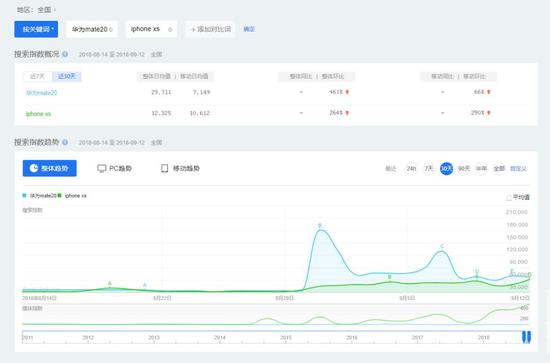Enable the 平均值 average checkbox

coord(509,198)
